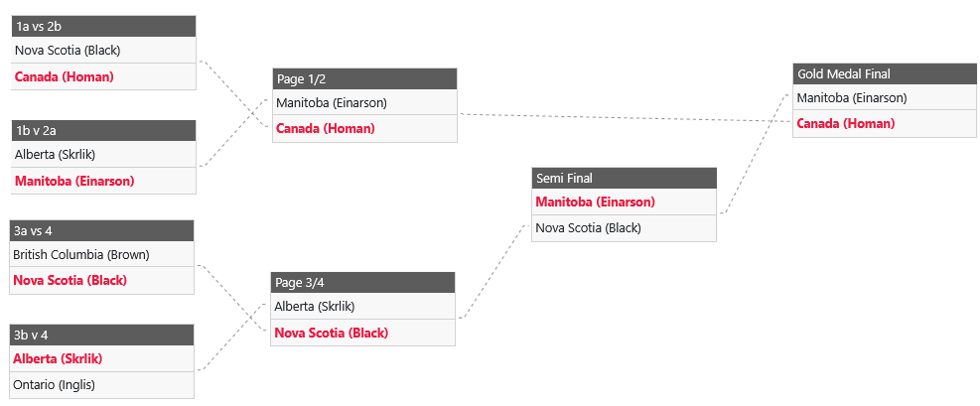Click Manitoba (Einarson) winner in 1b v 2a
The width and height of the screenshot is (980, 406).
[x=74, y=181]
